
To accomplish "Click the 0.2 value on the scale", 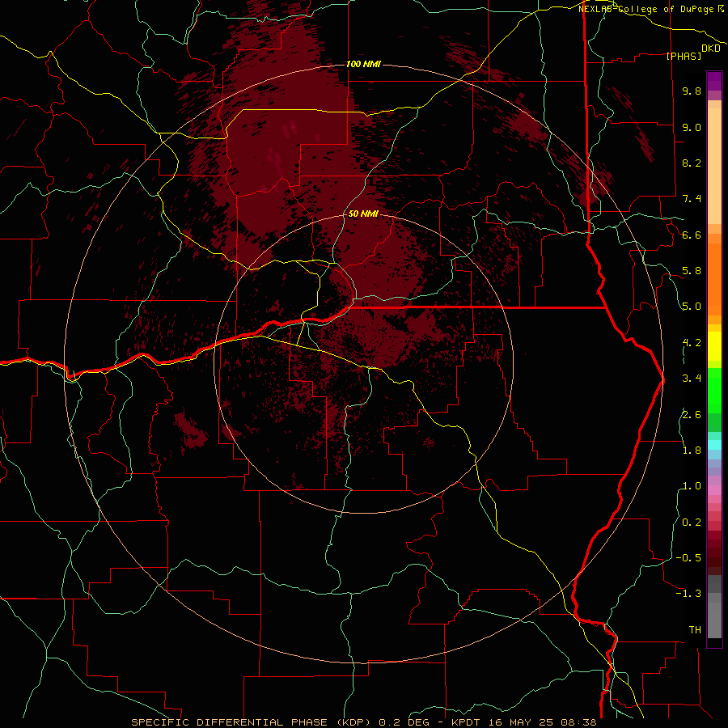I will pos(692,523).
